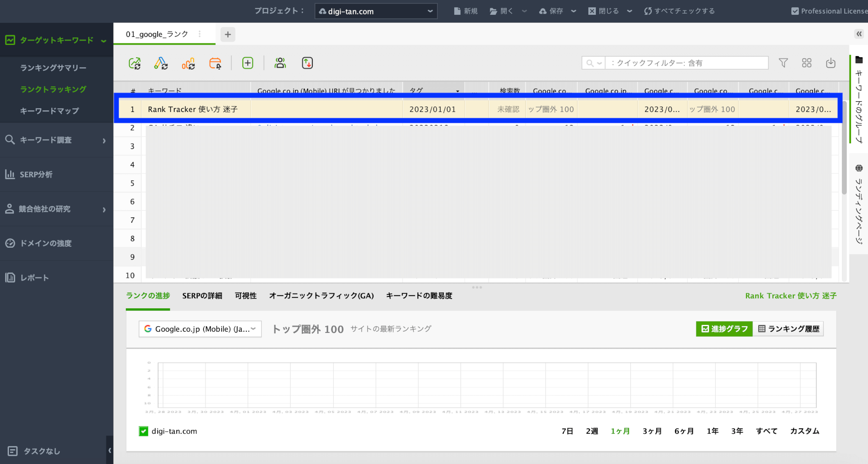Viewport: 868px width, 464px height.
Task: Click the check rankings refresh icon
Action: click(x=135, y=63)
